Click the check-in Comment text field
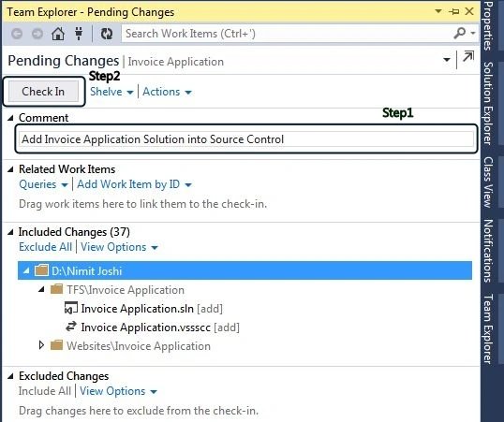Viewport: 504px width, 422px height. tap(245, 139)
